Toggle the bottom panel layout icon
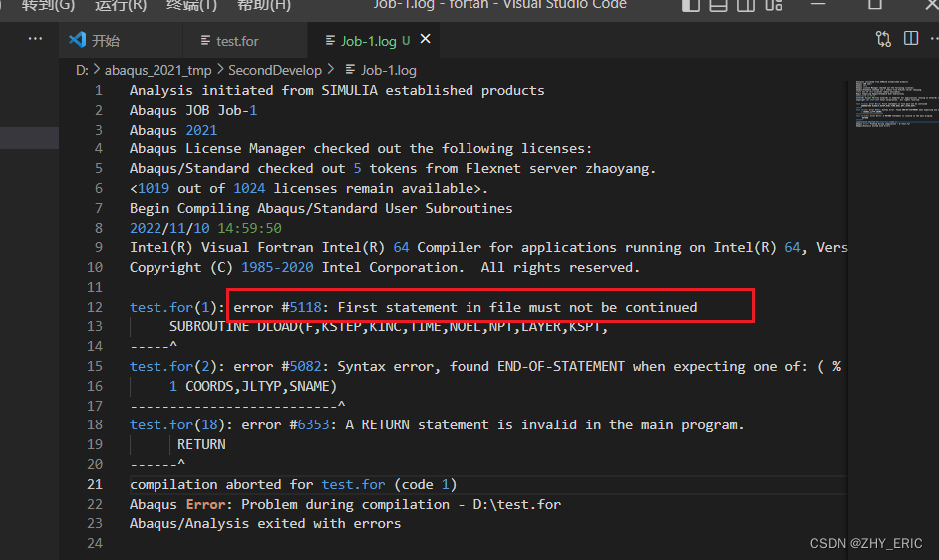This screenshot has height=560, width=939. click(718, 5)
